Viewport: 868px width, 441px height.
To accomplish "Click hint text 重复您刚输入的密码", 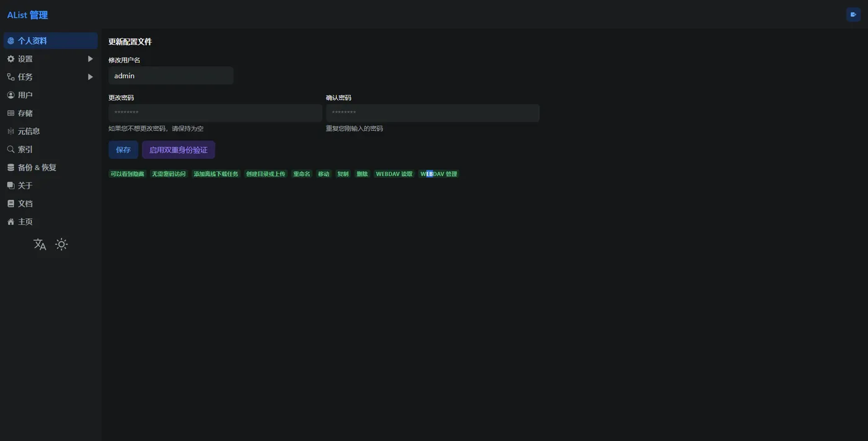I will point(355,128).
